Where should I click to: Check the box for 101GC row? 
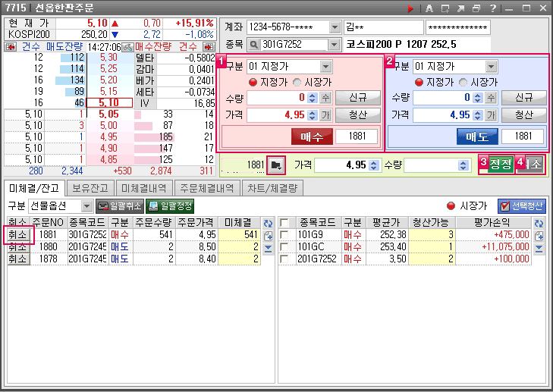point(284,246)
